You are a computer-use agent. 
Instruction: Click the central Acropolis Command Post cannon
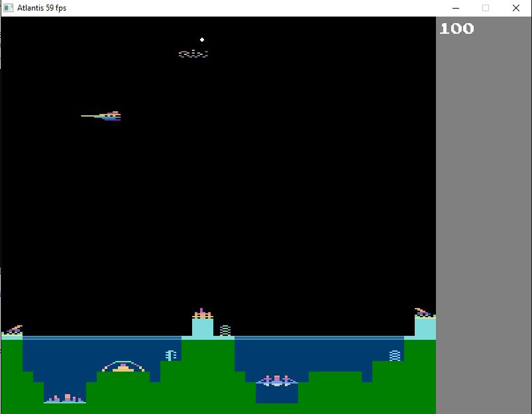point(203,313)
